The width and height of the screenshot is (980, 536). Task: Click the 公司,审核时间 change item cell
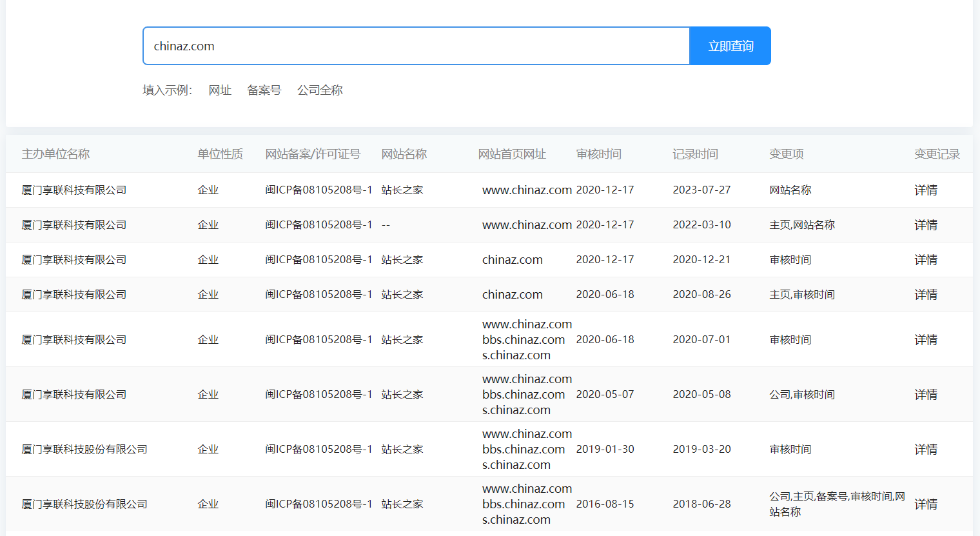tap(802, 395)
